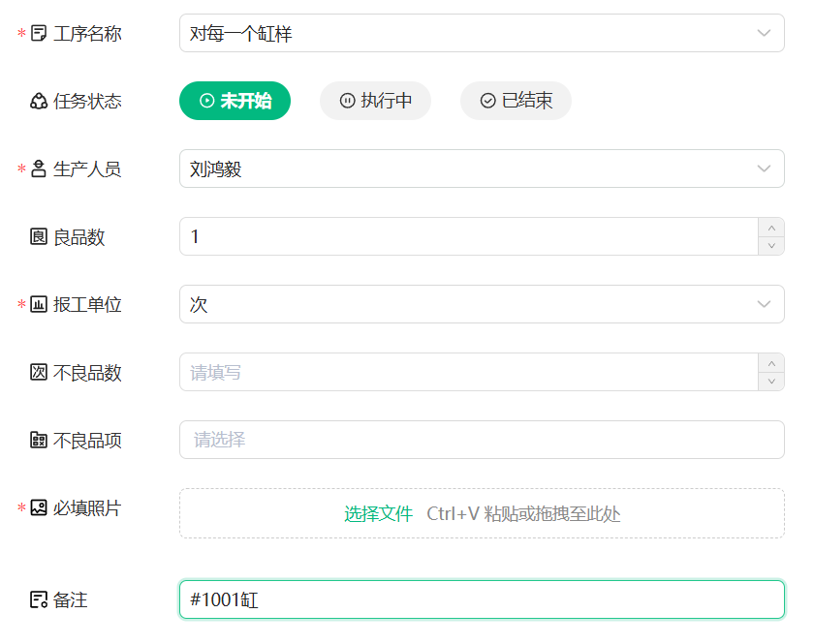Mark task status as 已结束

click(516, 101)
